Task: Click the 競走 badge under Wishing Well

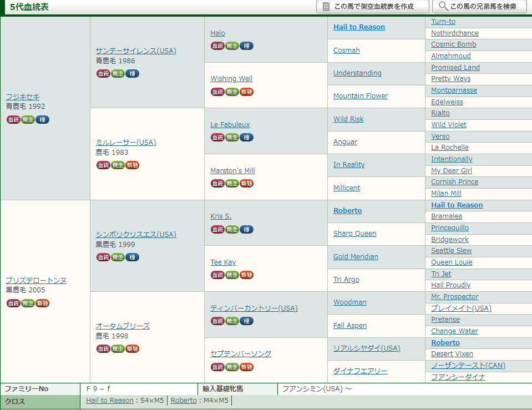Action: pos(232,92)
